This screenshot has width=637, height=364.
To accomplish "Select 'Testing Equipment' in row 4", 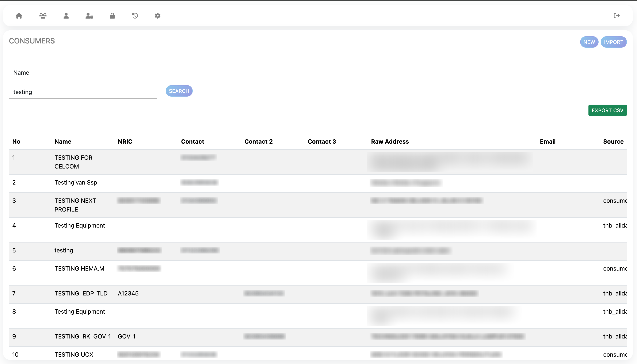I will (x=80, y=225).
